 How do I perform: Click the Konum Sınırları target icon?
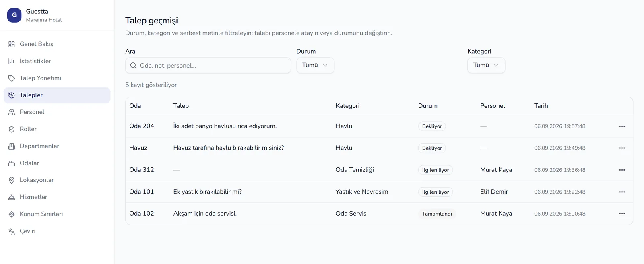(12, 214)
